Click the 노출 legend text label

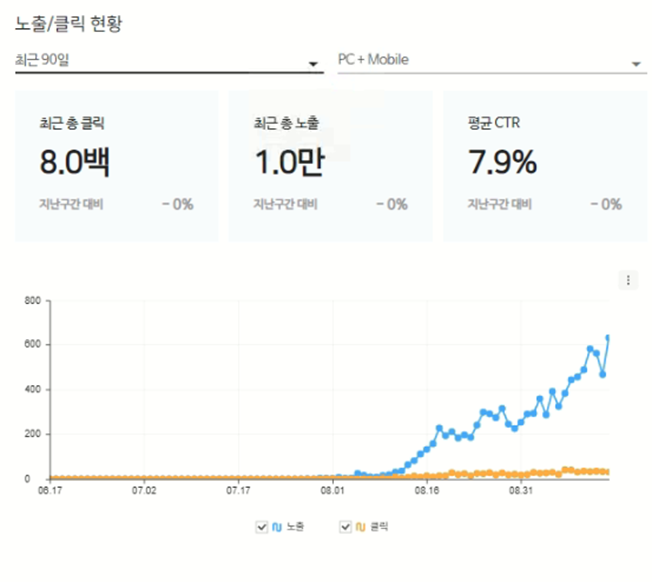point(294,525)
